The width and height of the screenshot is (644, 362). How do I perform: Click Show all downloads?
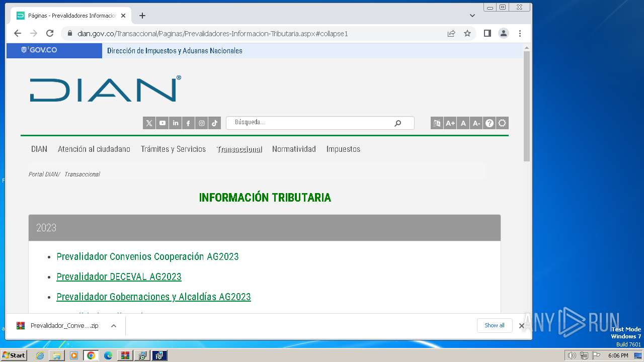pyautogui.click(x=495, y=325)
